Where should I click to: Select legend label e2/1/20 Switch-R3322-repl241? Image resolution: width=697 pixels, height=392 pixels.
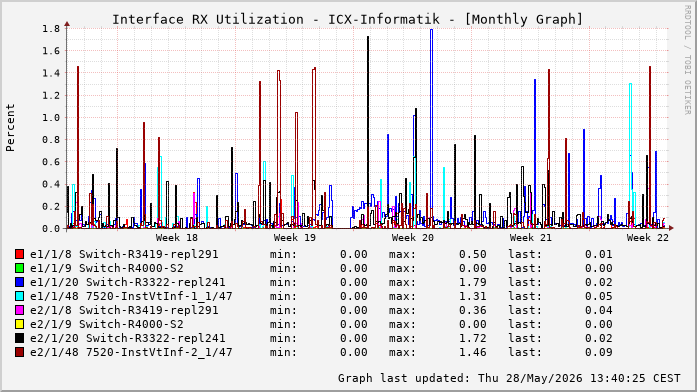(x=128, y=338)
